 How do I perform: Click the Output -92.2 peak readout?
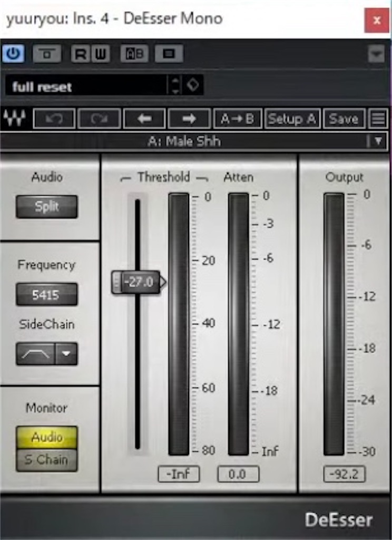(344, 474)
